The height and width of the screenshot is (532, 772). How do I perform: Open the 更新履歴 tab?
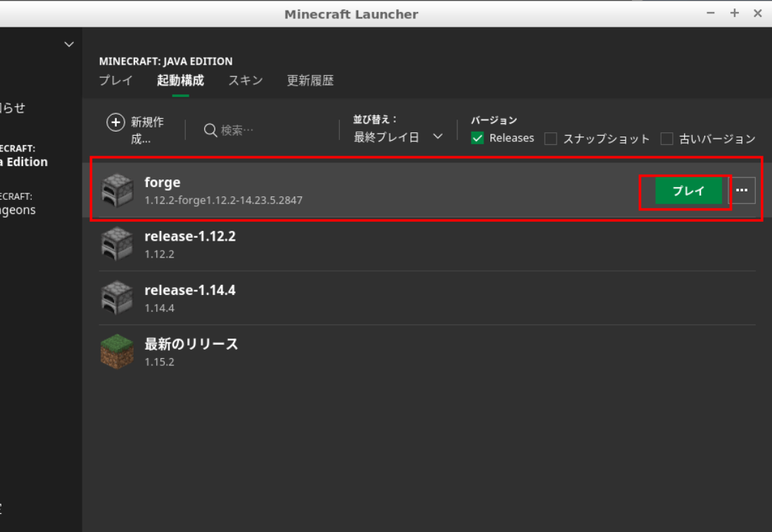click(310, 80)
